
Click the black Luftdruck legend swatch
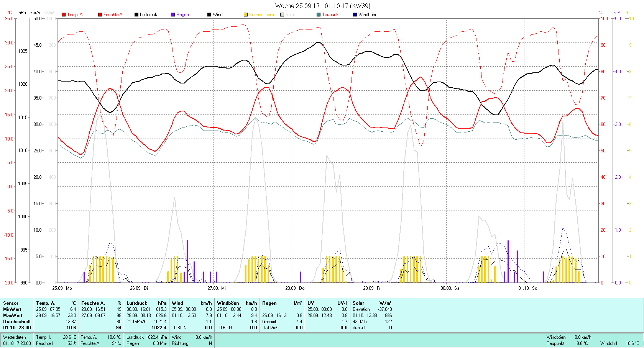[136, 15]
